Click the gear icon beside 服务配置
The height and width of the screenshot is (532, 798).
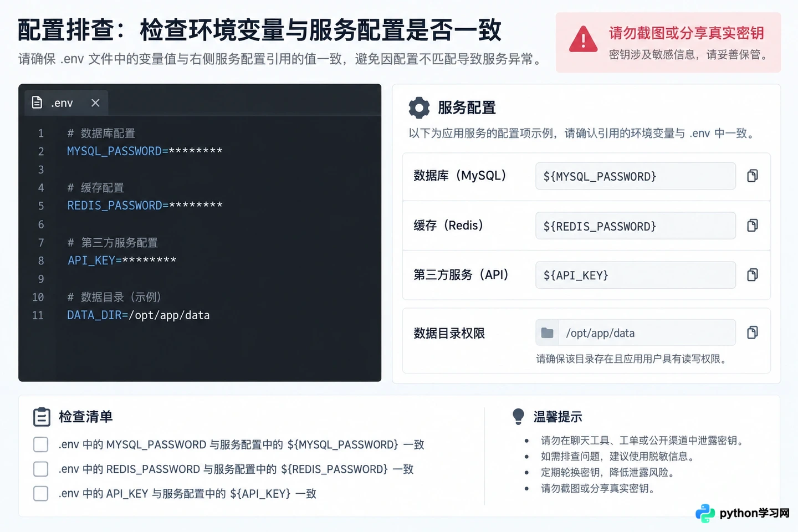point(419,108)
